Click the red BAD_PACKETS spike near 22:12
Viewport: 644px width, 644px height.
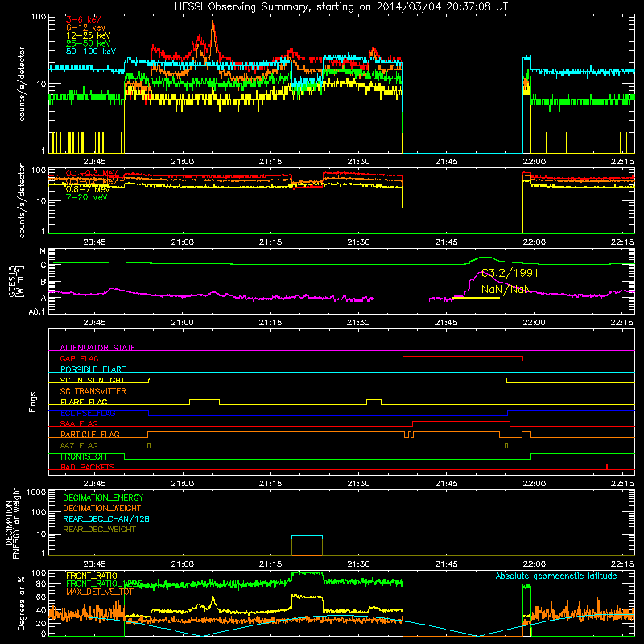[x=607, y=467]
